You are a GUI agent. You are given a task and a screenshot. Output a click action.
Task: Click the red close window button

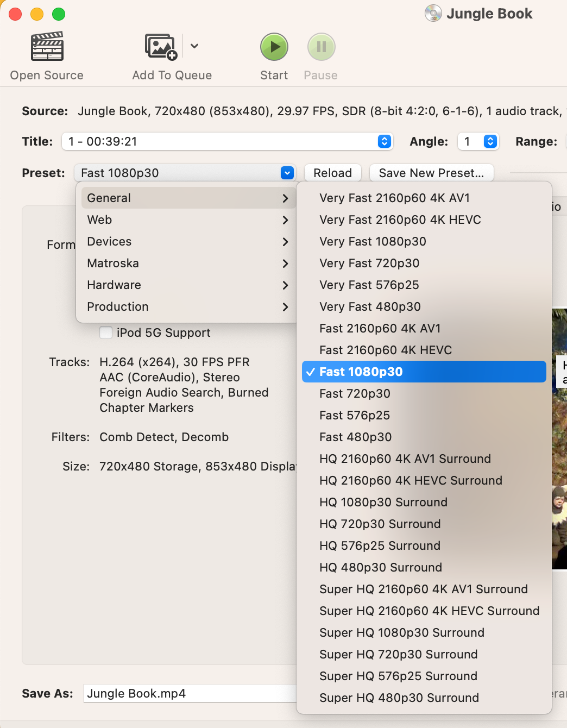pyautogui.click(x=15, y=14)
